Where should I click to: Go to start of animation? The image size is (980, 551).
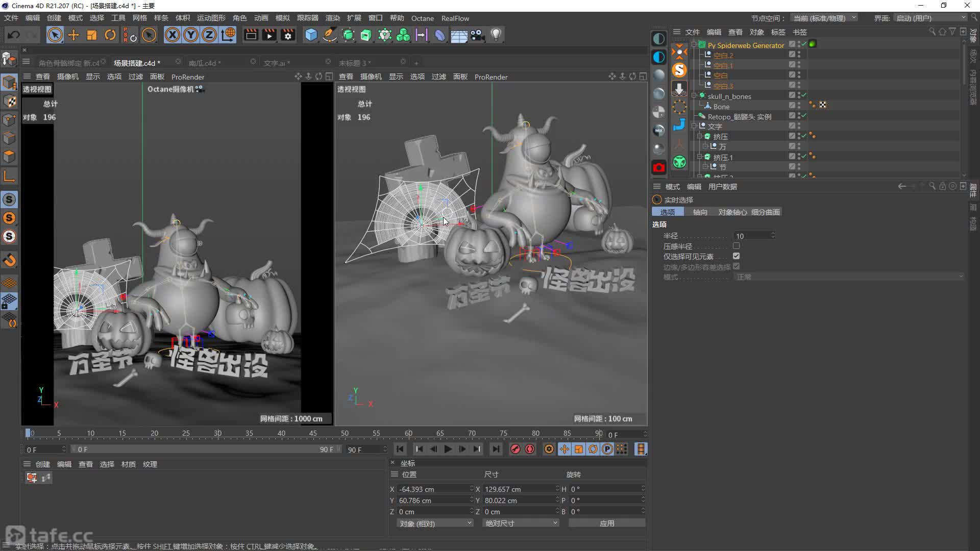point(400,449)
